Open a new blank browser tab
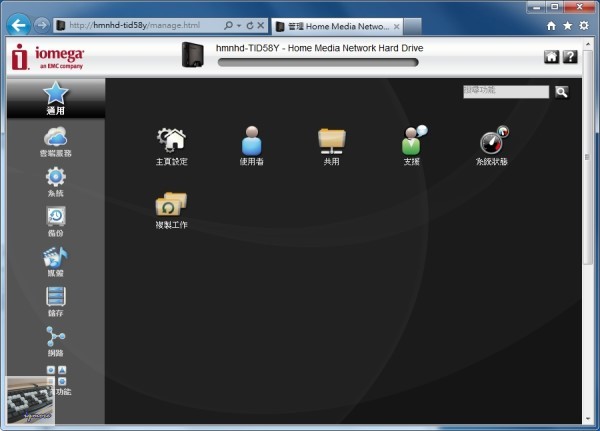600x431 pixels. click(412, 26)
